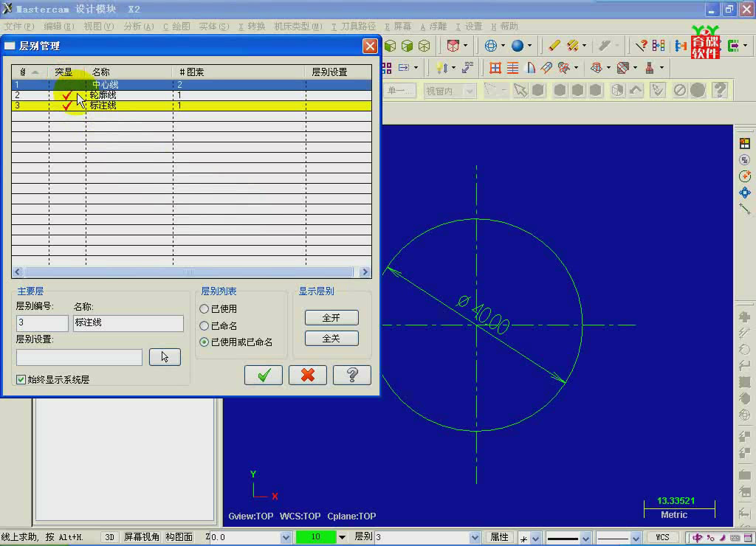The width and height of the screenshot is (756, 546).
Task: Click the swept surface icon
Action: [x=546, y=68]
